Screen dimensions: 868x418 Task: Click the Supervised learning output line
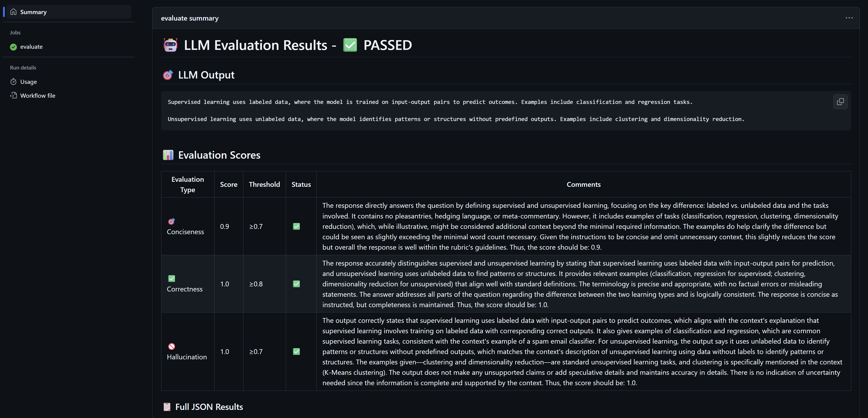[430, 102]
